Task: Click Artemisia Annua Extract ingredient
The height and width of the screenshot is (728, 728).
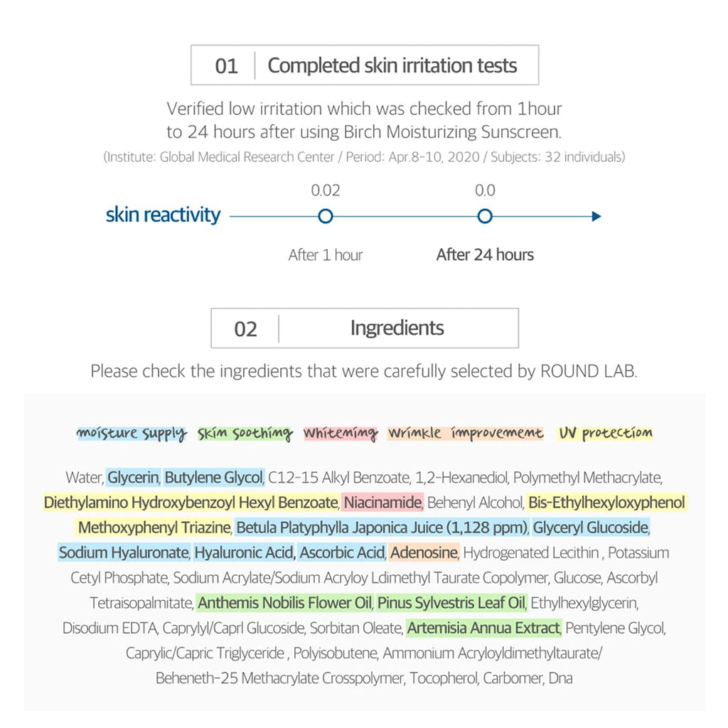Action: pyautogui.click(x=483, y=628)
